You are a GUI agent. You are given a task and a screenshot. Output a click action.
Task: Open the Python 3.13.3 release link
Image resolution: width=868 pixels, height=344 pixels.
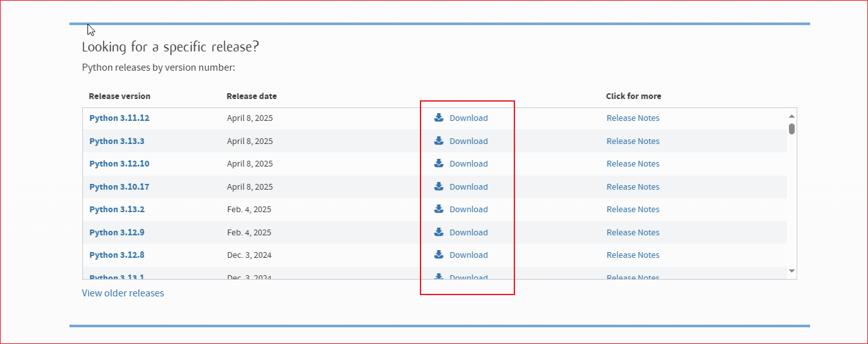click(117, 141)
